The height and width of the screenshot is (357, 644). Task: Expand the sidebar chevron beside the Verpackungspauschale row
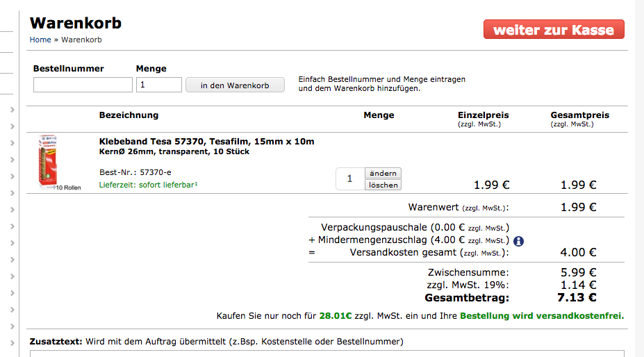click(13, 226)
